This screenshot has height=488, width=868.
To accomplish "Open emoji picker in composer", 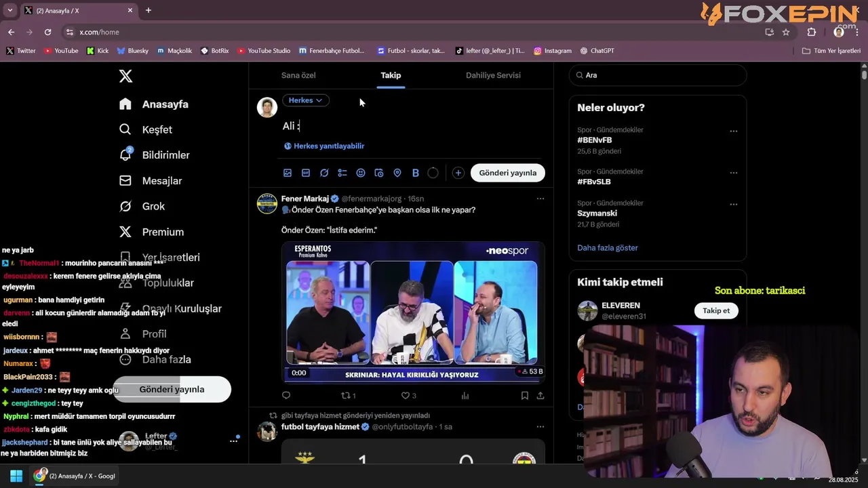I will click(361, 173).
